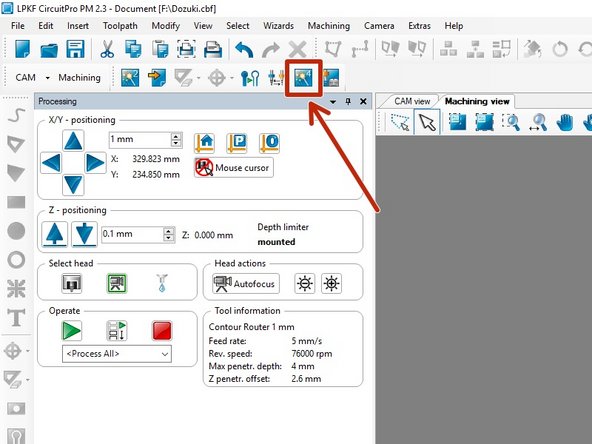Click the step-process icon in Operate
This screenshot has height=444, width=592.
point(117,331)
